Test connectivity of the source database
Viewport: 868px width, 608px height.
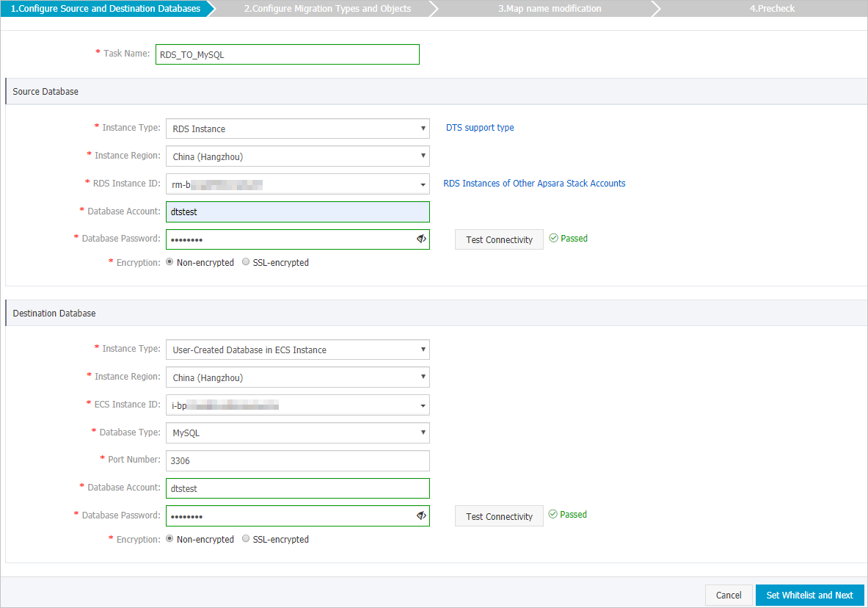pos(499,239)
